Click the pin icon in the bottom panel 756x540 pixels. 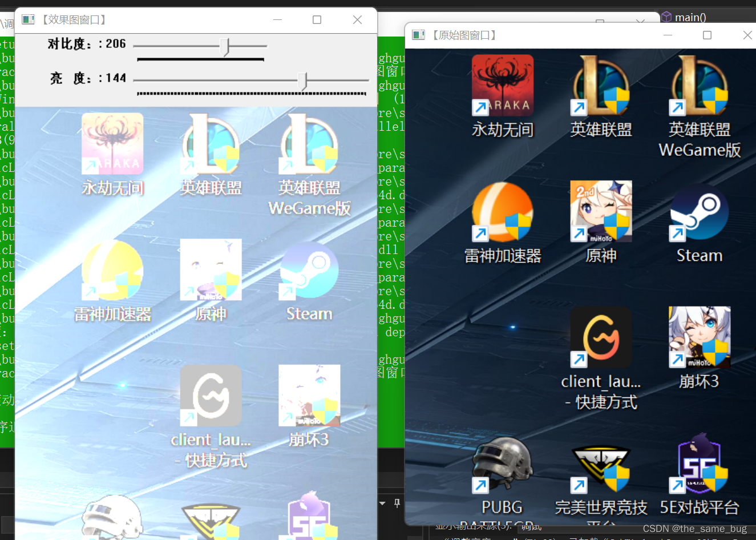pyautogui.click(x=397, y=503)
